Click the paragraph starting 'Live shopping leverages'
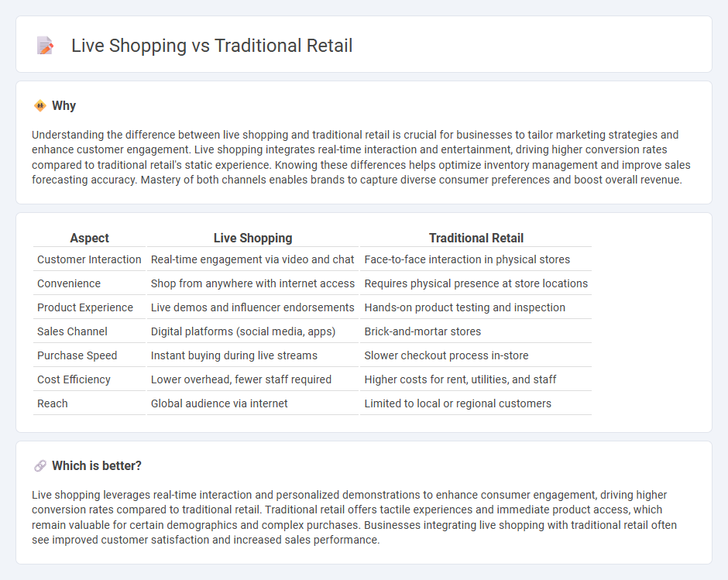The height and width of the screenshot is (580, 728). (x=354, y=517)
